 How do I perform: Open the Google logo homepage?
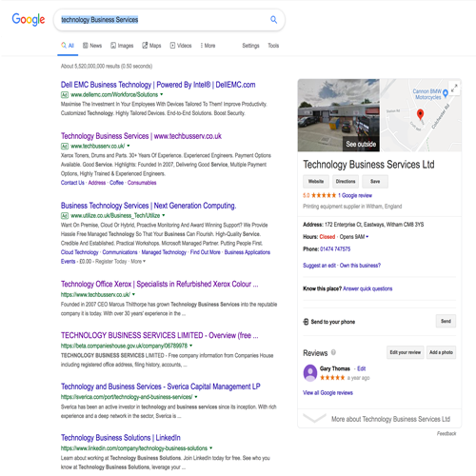29,20
